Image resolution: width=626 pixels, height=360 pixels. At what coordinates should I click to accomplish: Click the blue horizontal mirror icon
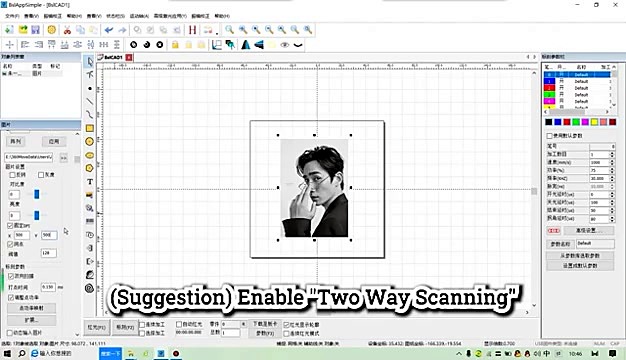click(x=259, y=45)
